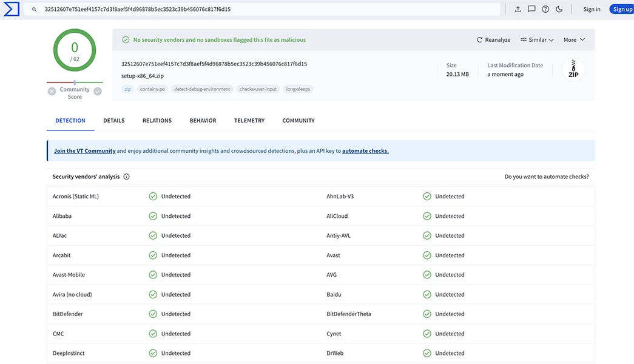The image size is (634, 364).
Task: Click the Avast-Mobile undetected check icon
Action: tap(153, 275)
